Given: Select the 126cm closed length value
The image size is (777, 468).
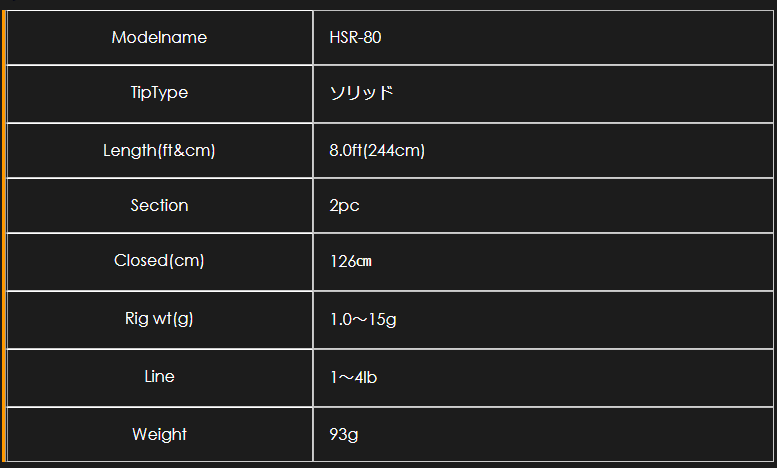Looking at the screenshot, I should [351, 261].
